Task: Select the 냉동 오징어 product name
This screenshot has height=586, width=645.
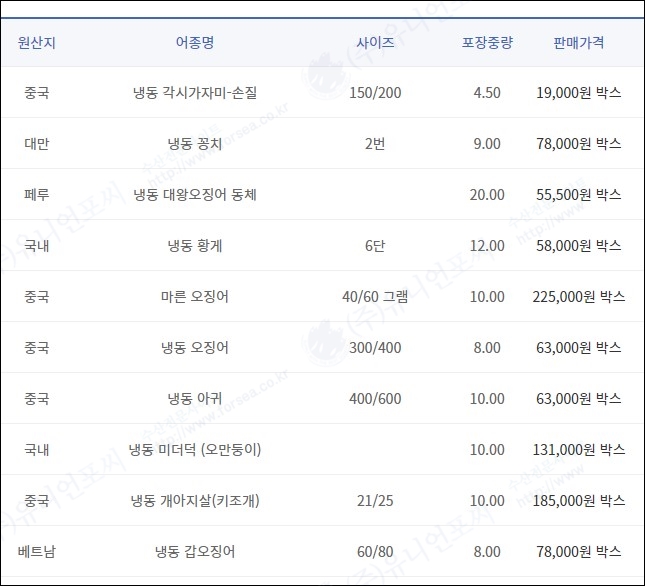Action: click(x=195, y=347)
